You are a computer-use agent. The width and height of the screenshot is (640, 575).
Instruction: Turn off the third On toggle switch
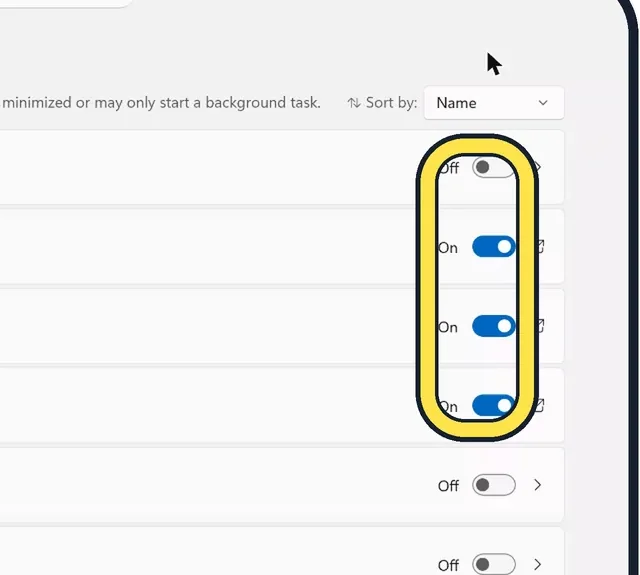tap(493, 405)
